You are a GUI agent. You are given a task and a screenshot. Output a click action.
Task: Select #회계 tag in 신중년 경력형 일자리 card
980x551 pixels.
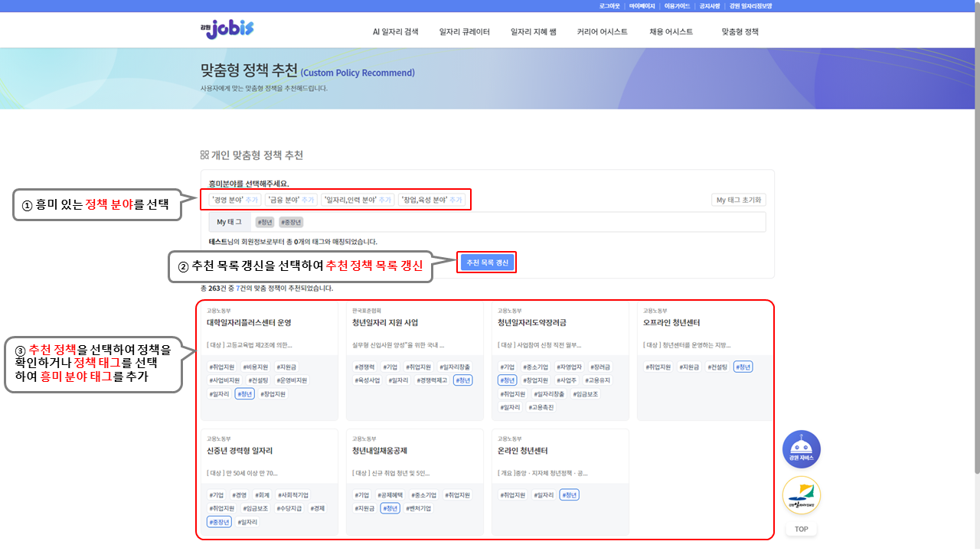(x=261, y=495)
